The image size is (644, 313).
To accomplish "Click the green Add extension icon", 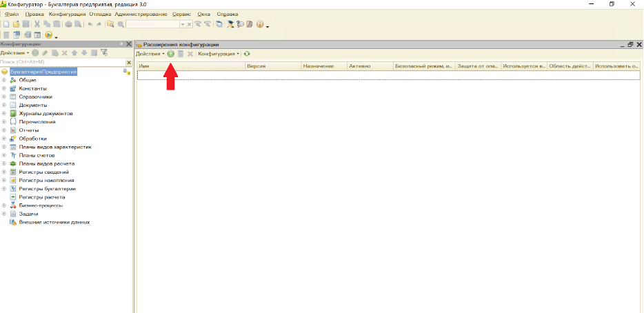I will (x=171, y=54).
